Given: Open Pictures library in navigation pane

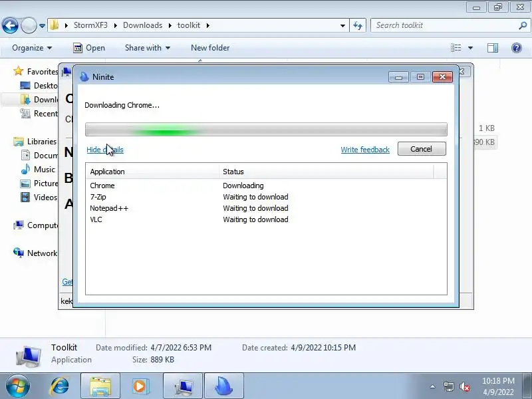Looking at the screenshot, I should [x=39, y=184].
